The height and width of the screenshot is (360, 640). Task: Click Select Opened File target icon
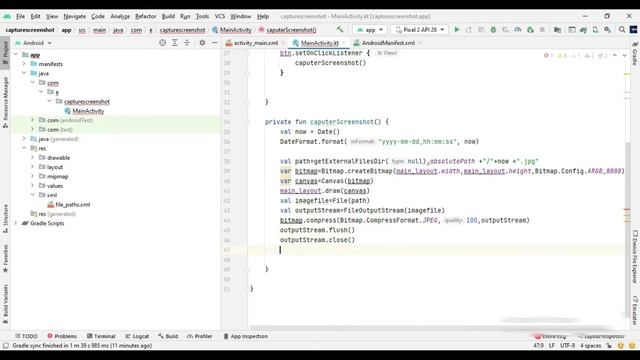162,43
